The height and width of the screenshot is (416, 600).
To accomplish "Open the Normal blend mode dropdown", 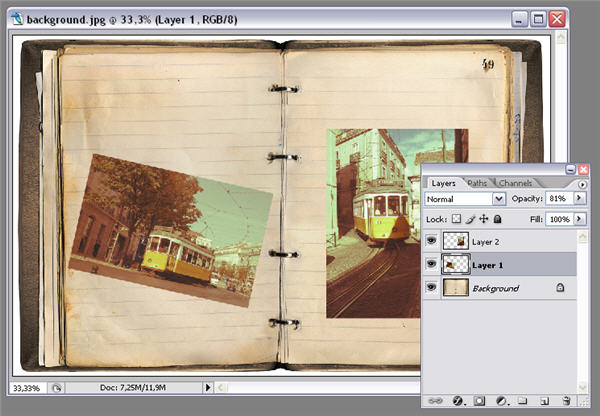I will (499, 200).
